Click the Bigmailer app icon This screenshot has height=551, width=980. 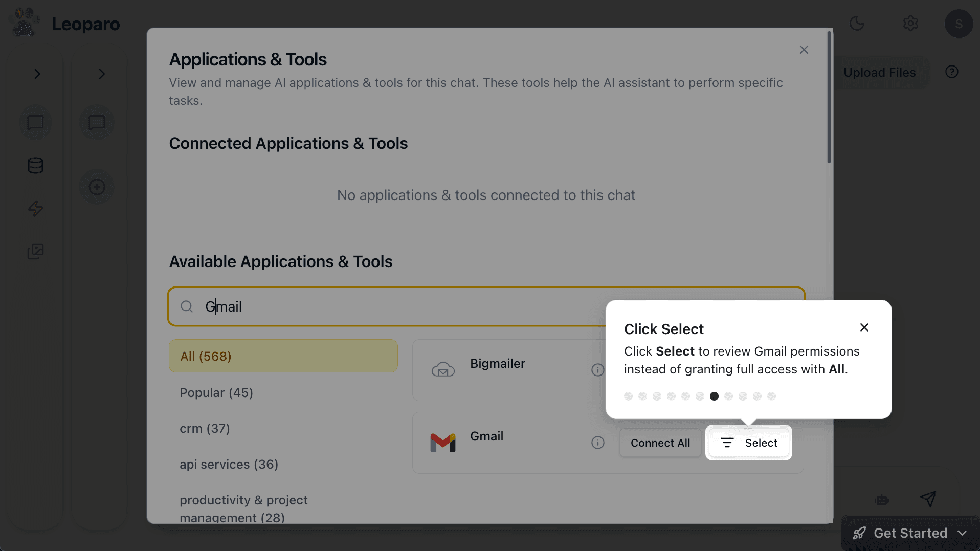click(442, 369)
